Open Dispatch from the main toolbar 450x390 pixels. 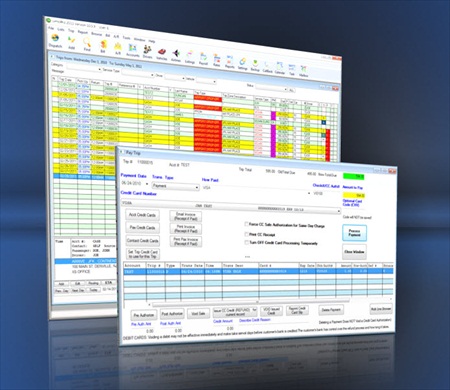[55, 41]
